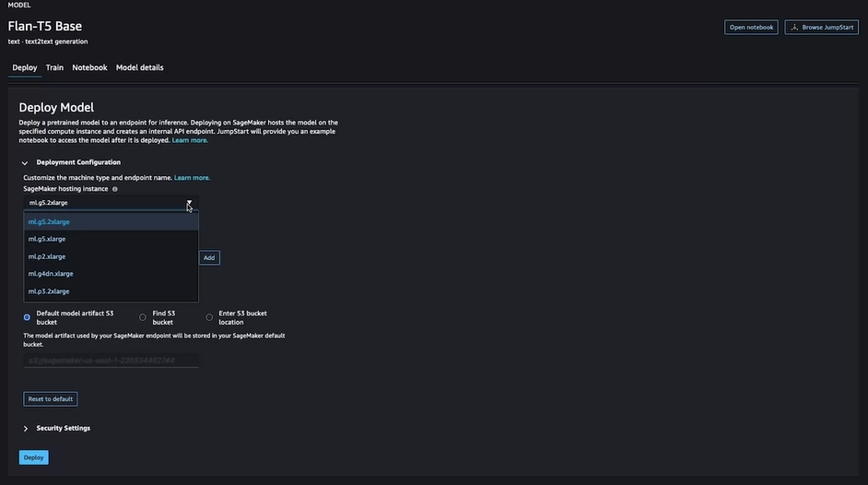Click the blue Deploy button
Viewport: 868px width, 485px height.
[x=34, y=457]
